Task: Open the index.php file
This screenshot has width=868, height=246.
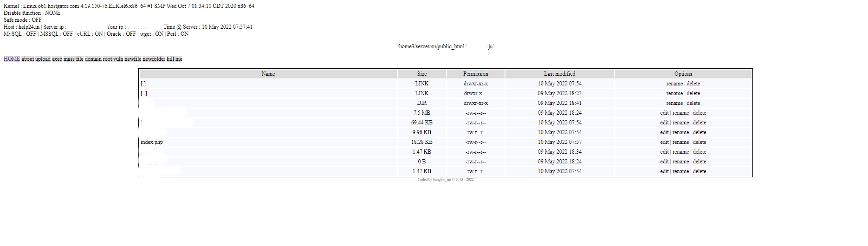Action: point(152,142)
